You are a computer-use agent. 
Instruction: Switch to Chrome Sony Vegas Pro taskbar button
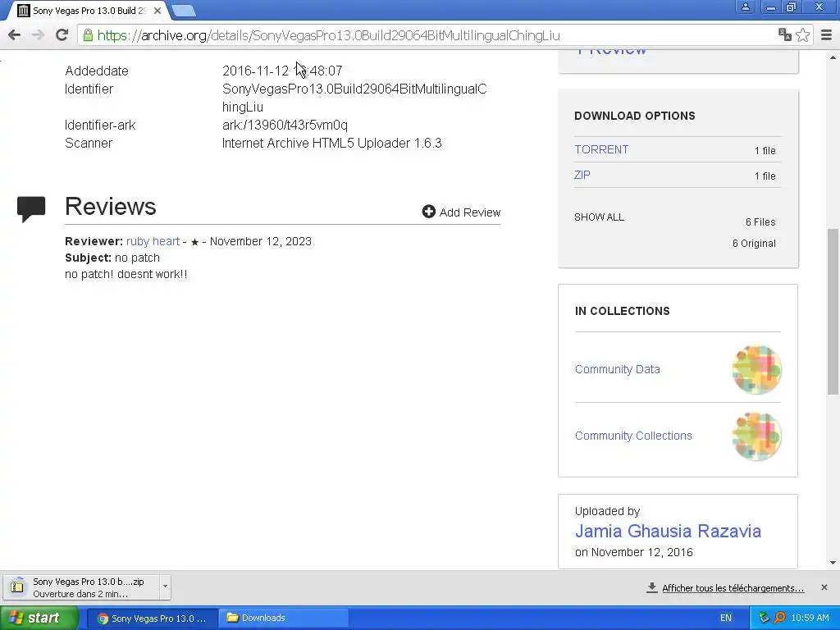coord(152,619)
